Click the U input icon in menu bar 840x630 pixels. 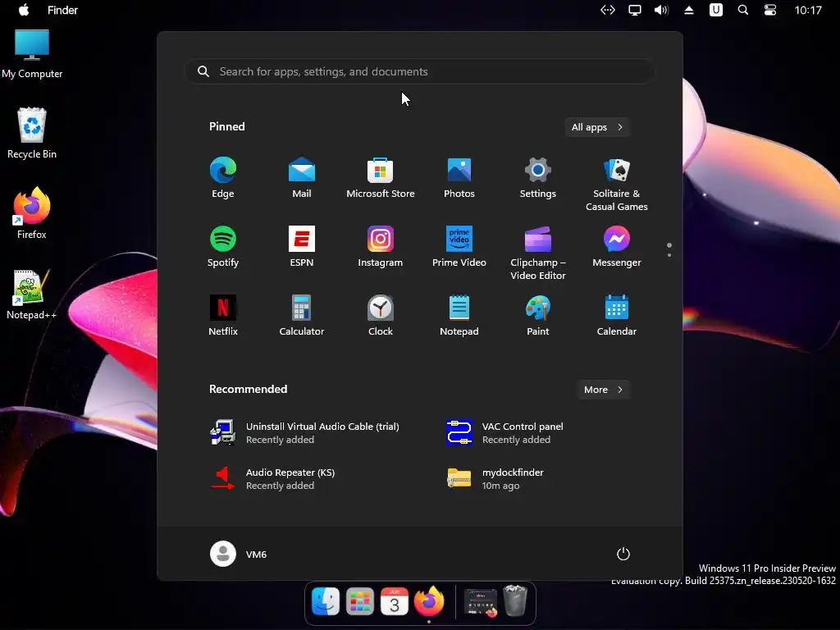coord(716,10)
